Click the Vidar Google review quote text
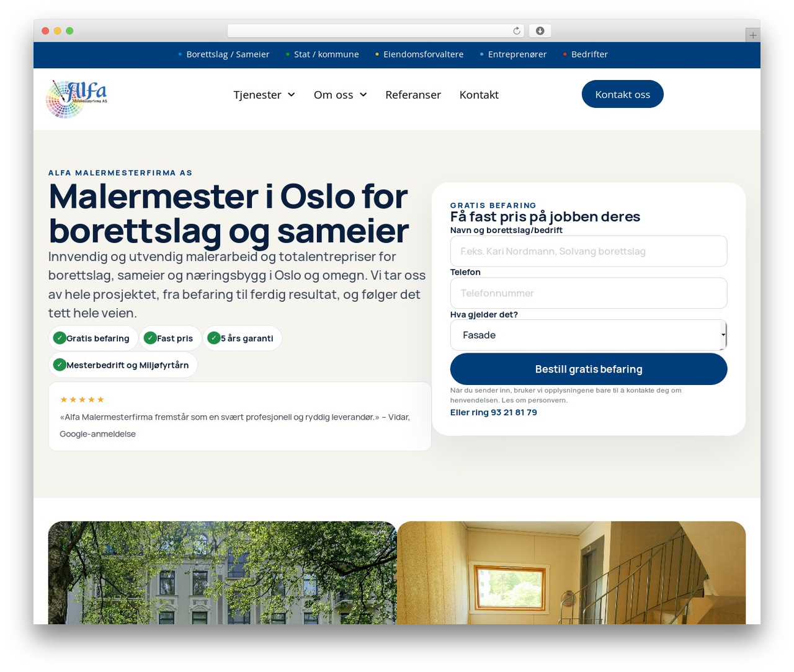Screen dimensions: 794x672 tap(234, 425)
